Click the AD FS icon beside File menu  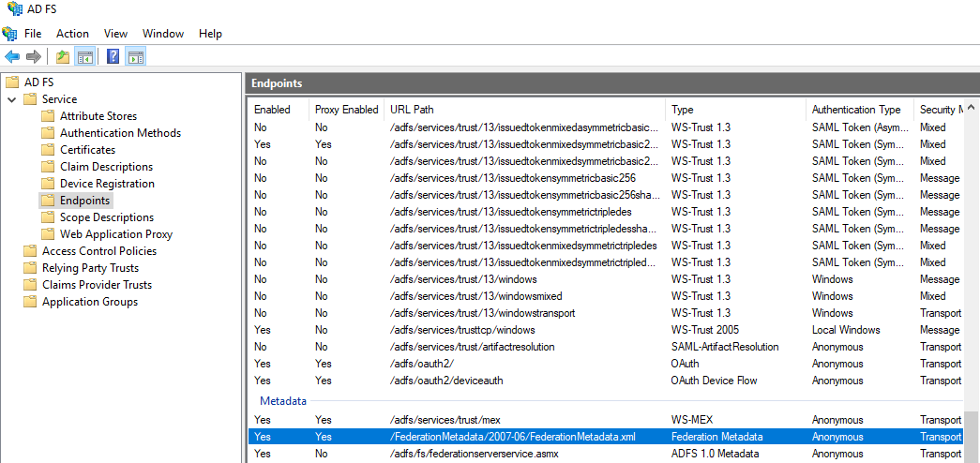point(9,33)
